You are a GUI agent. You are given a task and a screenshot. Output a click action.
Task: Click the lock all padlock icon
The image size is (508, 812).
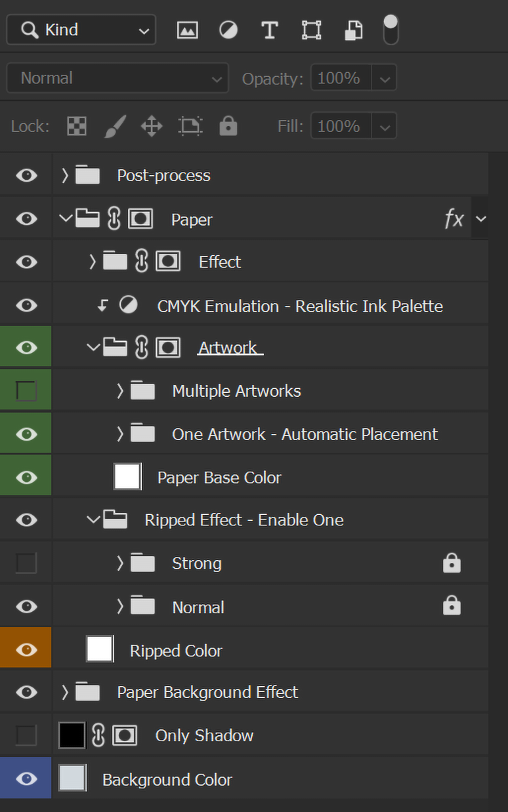[x=228, y=126]
